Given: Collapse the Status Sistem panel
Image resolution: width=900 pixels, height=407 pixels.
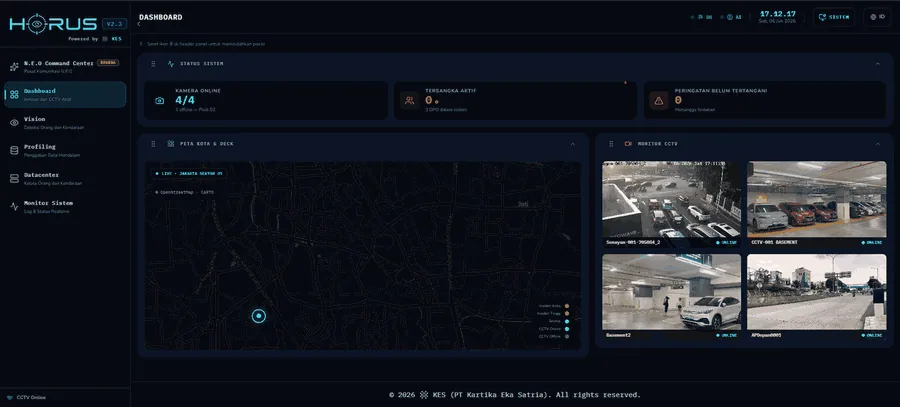Looking at the screenshot, I should [878, 64].
